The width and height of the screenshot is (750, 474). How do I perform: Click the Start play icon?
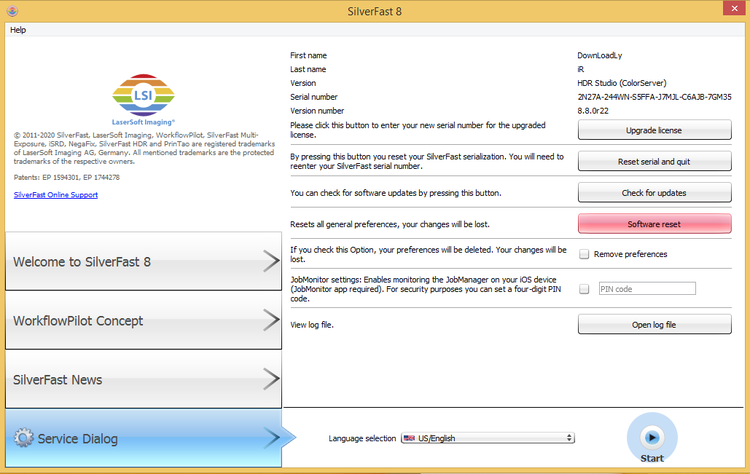[x=651, y=437]
